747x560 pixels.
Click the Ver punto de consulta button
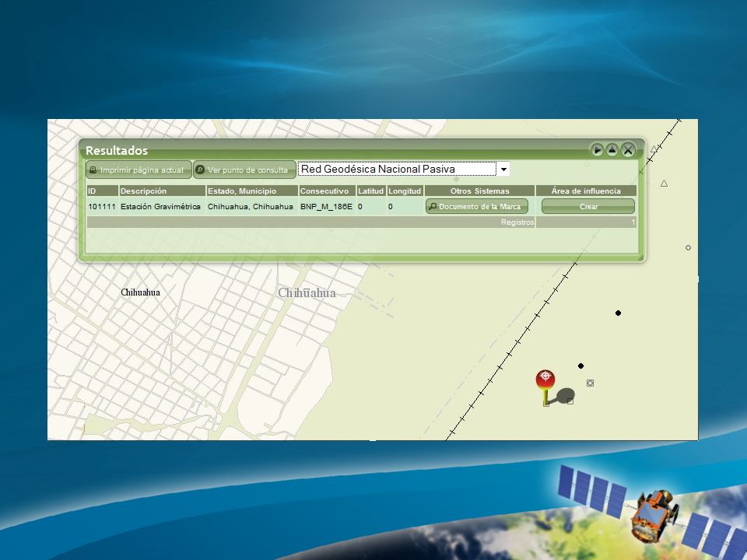(244, 170)
